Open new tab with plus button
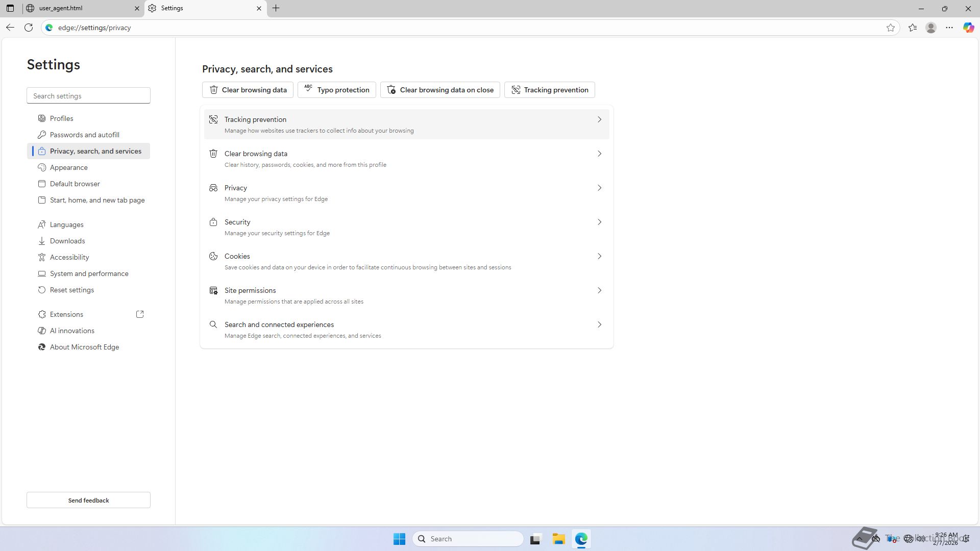This screenshot has height=551, width=980. coord(276,8)
